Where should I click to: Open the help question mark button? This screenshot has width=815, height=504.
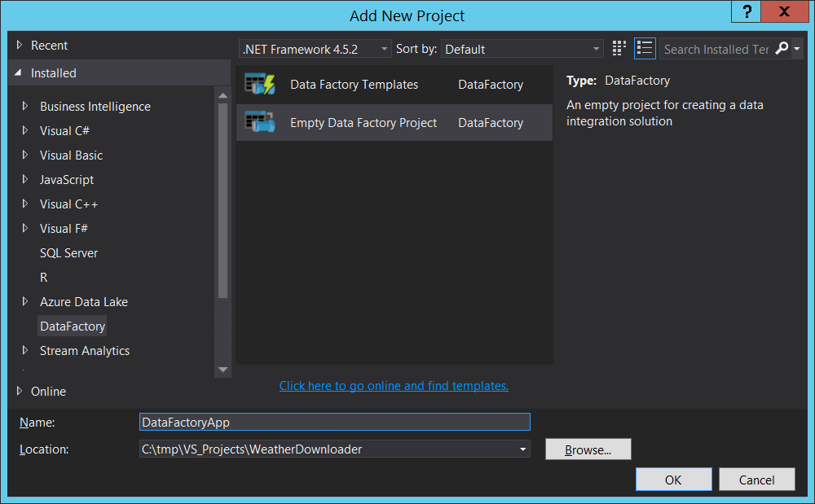[747, 11]
